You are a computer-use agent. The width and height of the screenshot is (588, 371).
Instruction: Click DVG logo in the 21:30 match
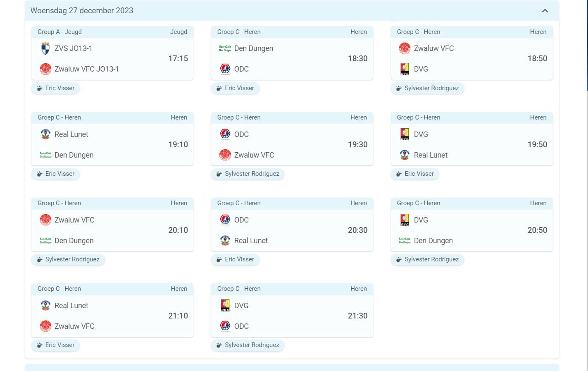[225, 306]
